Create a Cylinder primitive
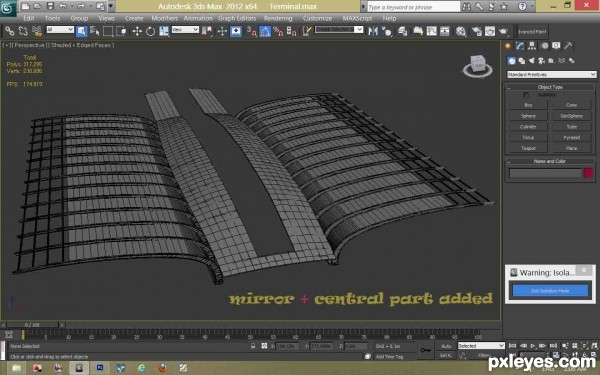The height and width of the screenshot is (375, 600). (x=528, y=126)
